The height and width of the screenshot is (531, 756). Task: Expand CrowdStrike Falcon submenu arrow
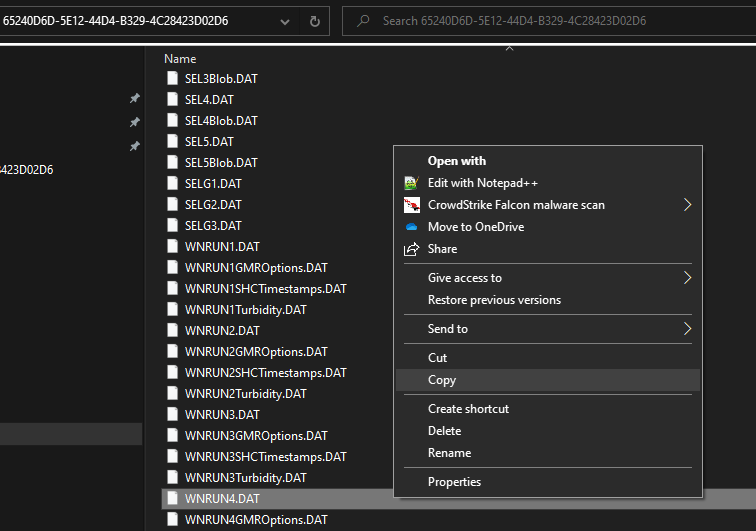click(x=688, y=205)
